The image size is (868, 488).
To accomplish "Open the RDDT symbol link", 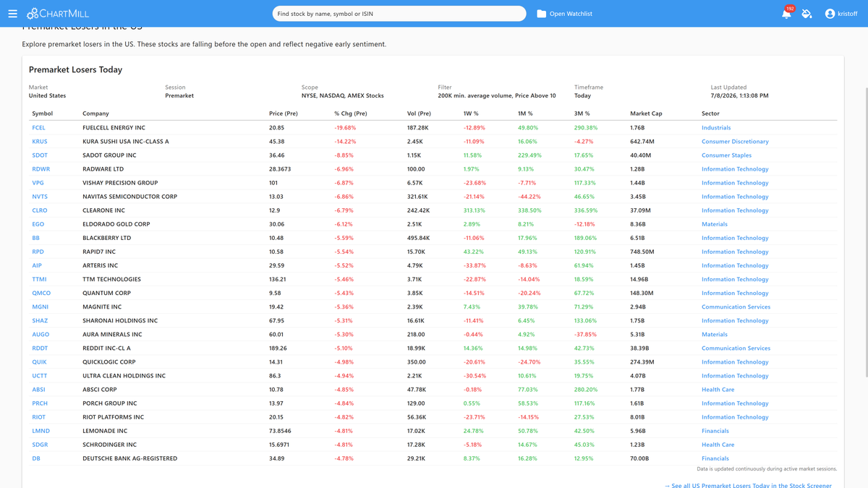I will (x=41, y=348).
